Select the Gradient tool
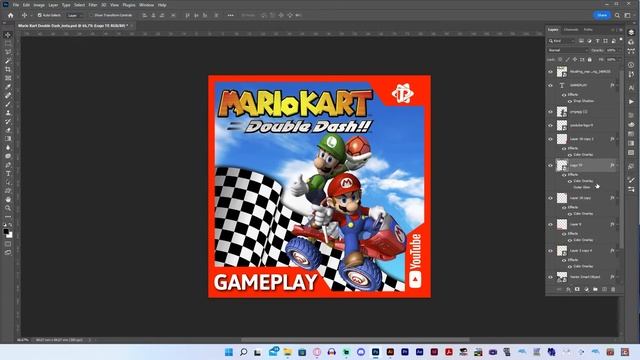Image resolution: width=640 pixels, height=360 pixels. coord(8,139)
